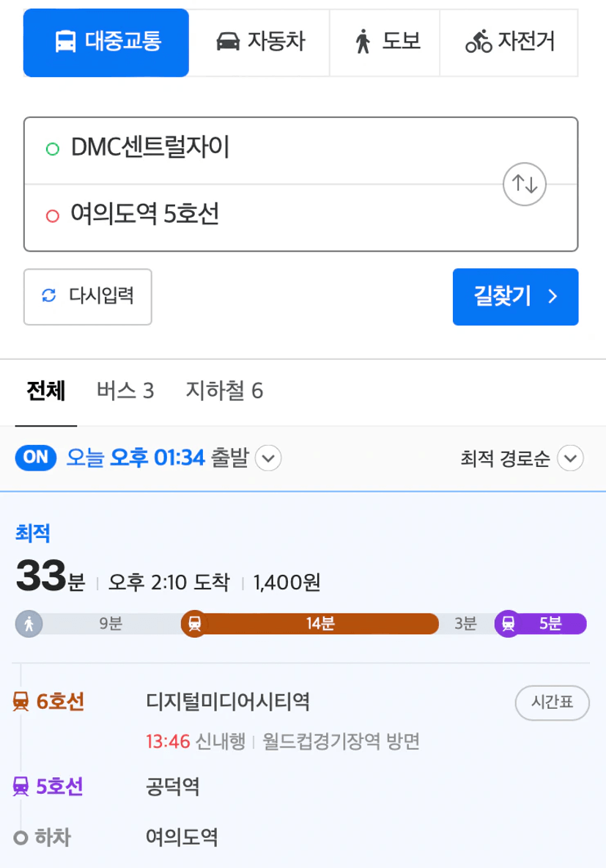Click the refresh icon in 다시입력
Image resolution: width=606 pixels, height=868 pixels.
48,295
